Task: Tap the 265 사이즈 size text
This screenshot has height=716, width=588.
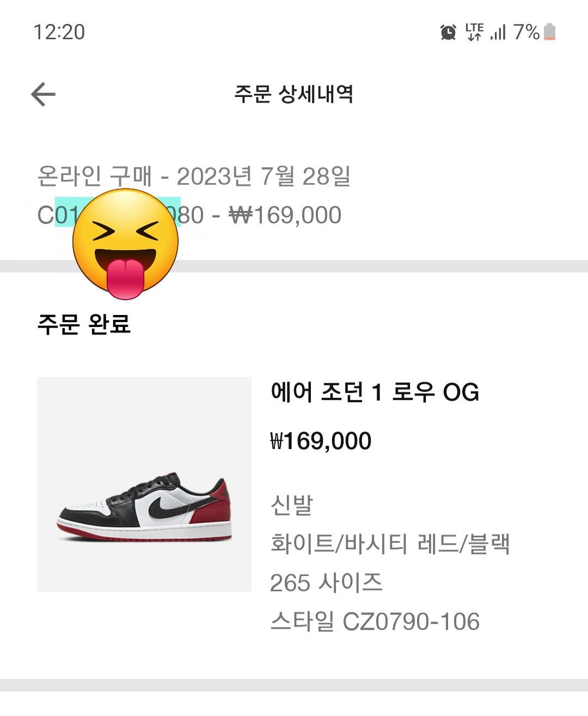Action: [326, 582]
